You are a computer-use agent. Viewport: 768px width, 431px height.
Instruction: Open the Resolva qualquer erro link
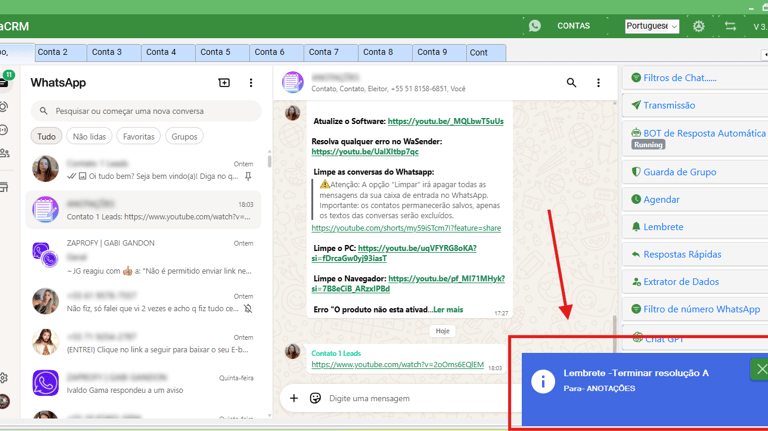tap(364, 152)
